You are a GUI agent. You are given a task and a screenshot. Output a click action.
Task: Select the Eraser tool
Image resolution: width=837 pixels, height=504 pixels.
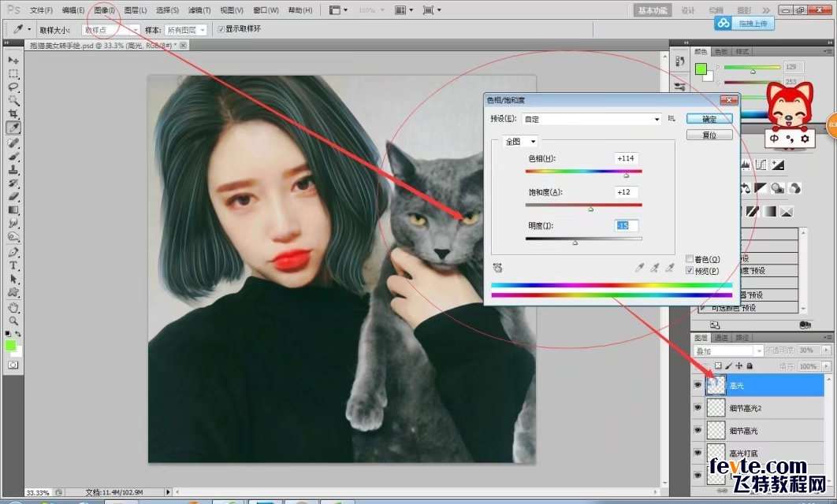click(x=13, y=196)
